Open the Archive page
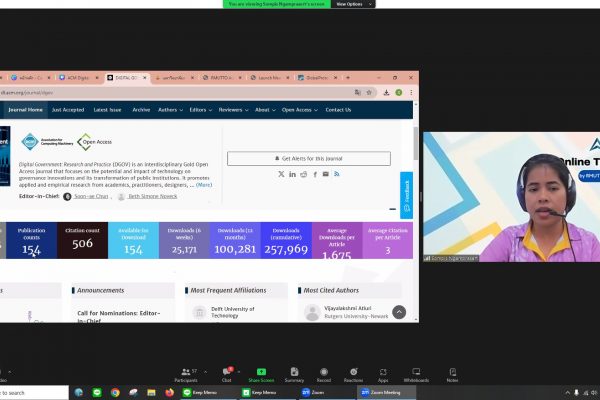This screenshot has height=400, width=600. (x=141, y=110)
